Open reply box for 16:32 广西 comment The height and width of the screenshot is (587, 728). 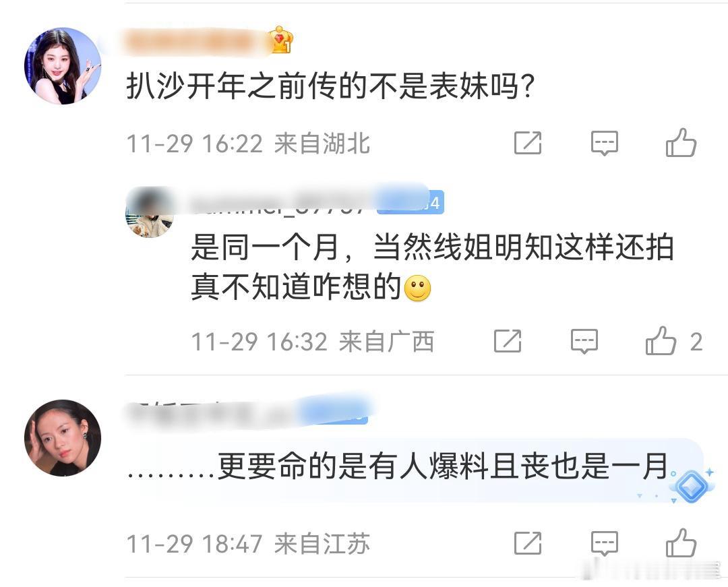(x=584, y=342)
